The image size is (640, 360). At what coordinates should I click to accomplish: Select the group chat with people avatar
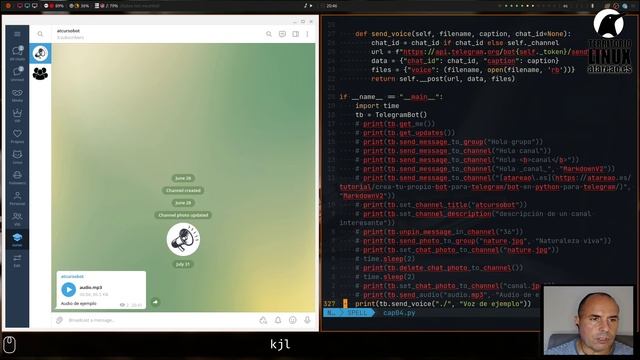[40, 73]
